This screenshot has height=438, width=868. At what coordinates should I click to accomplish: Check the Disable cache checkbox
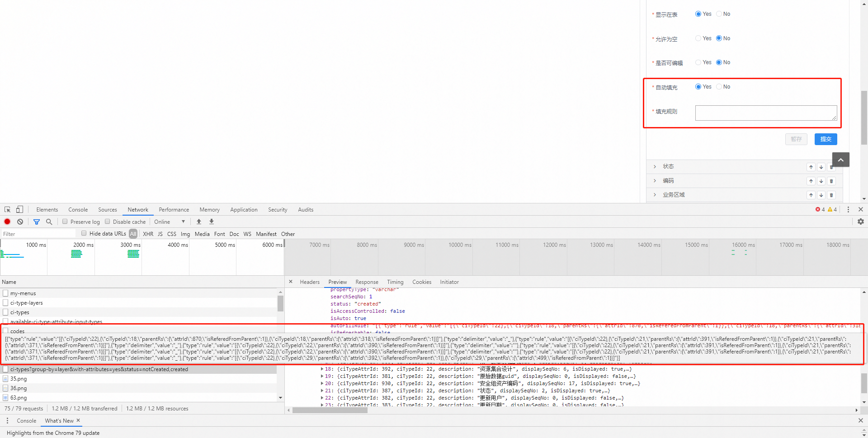pos(107,221)
